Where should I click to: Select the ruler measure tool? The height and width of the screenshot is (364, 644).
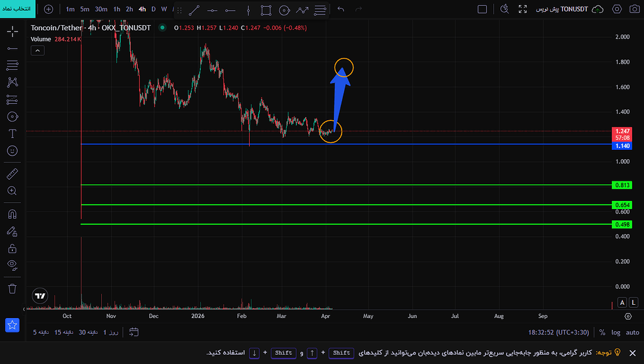pyautogui.click(x=13, y=174)
